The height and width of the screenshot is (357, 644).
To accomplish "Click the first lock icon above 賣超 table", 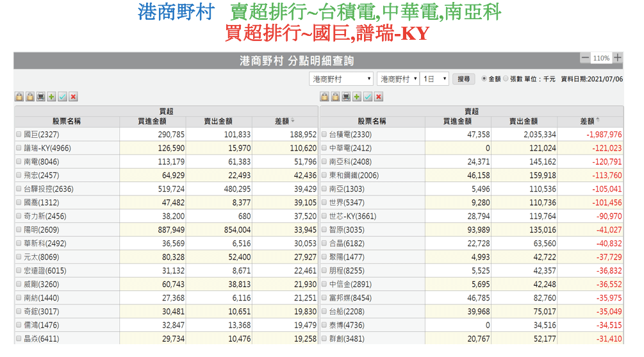I will [x=324, y=97].
